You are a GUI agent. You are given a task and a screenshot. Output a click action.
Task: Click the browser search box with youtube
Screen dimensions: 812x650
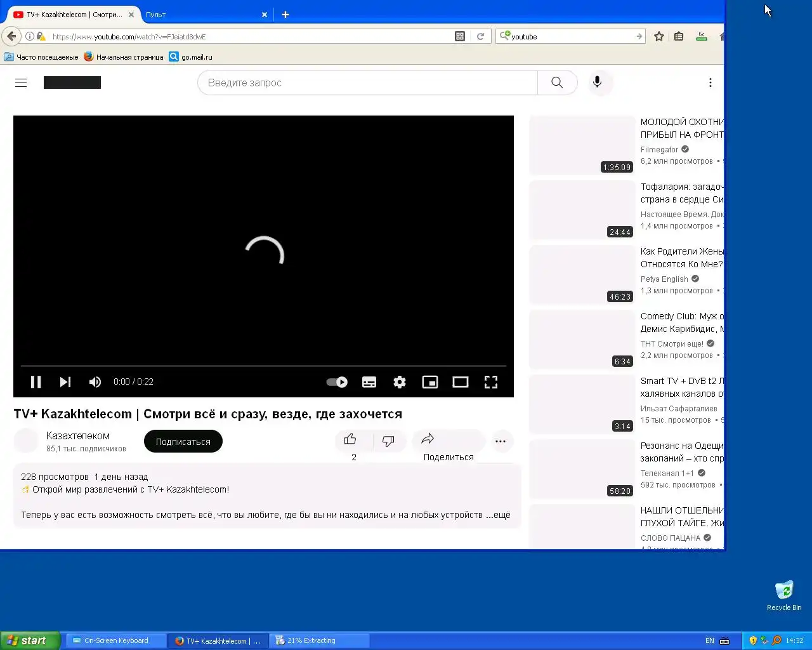click(571, 37)
